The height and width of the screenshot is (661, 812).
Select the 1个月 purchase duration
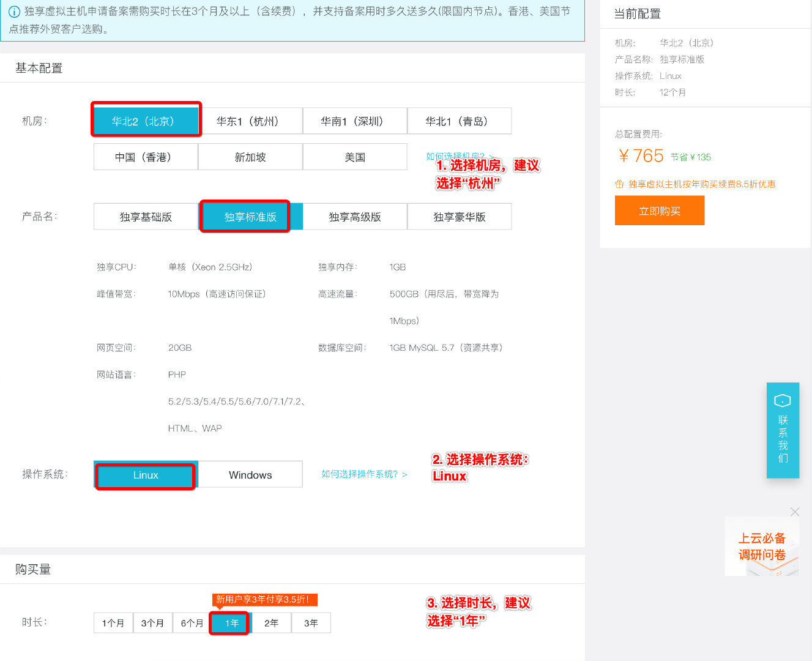tap(113, 622)
